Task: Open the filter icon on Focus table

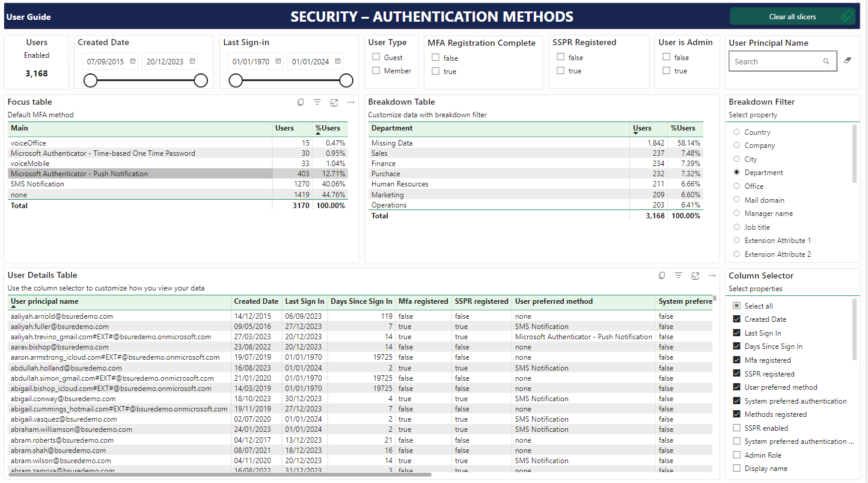Action: (x=317, y=102)
